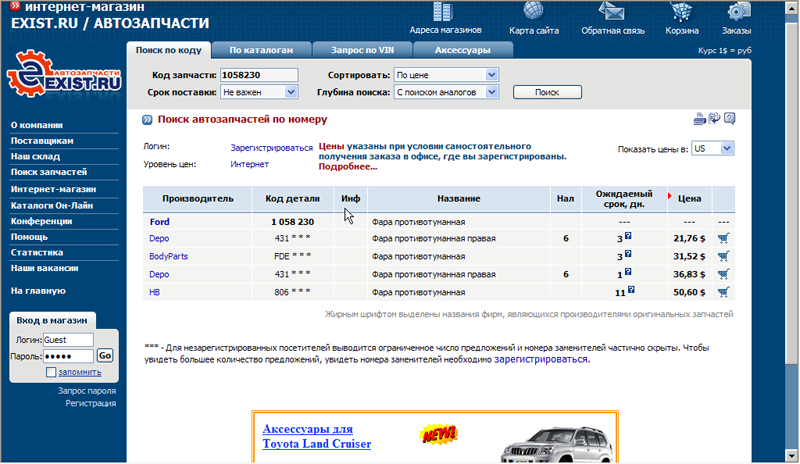Click delivery info icon in HB row
800x464 pixels.
(631, 290)
